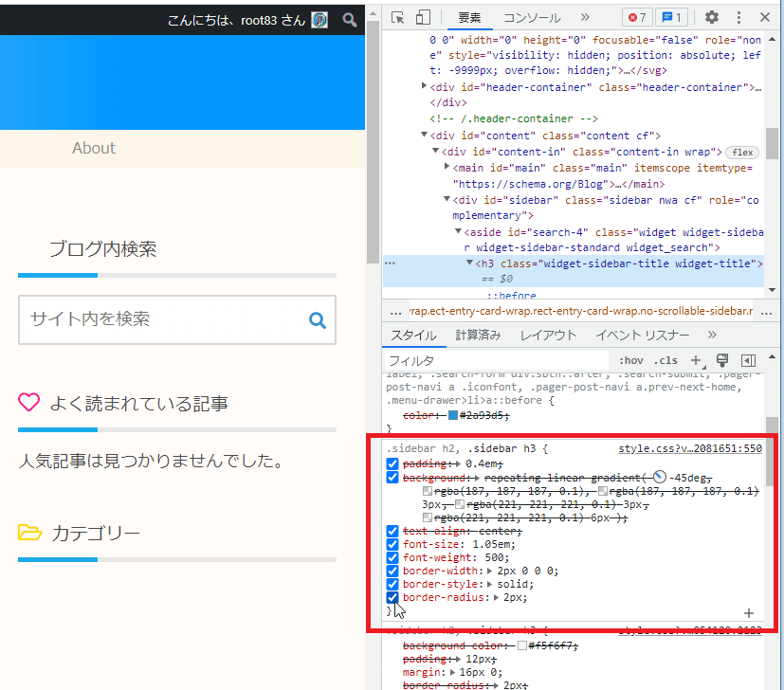Collapse the div#sidebar element node
This screenshot has width=784, height=690.
click(x=447, y=201)
